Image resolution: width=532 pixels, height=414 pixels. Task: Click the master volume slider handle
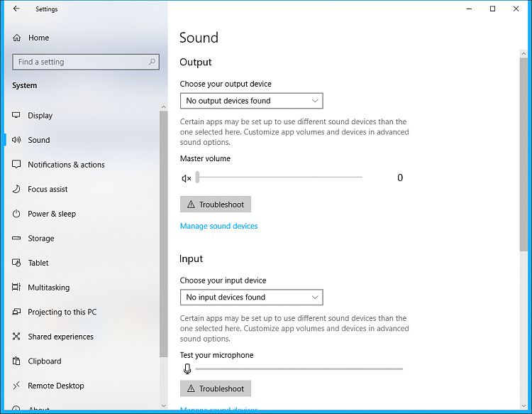coord(197,177)
